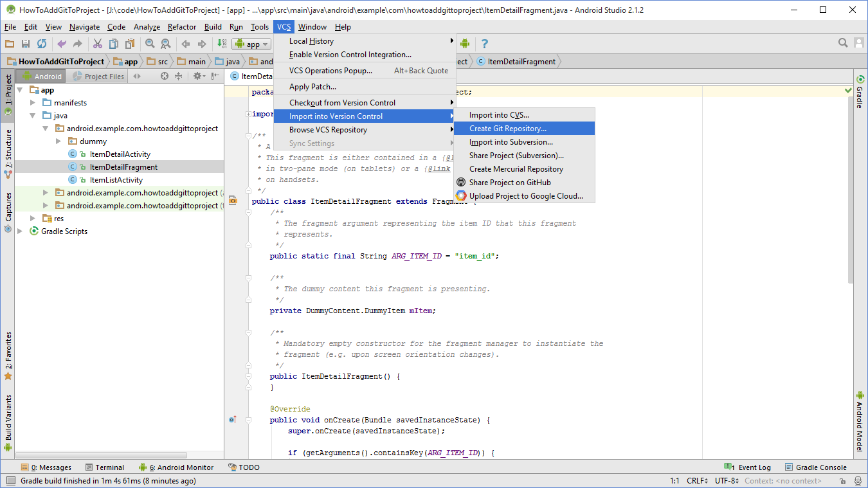Click the Collapse All icon in the Project panel
This screenshot has height=488, width=868.
pos(179,76)
